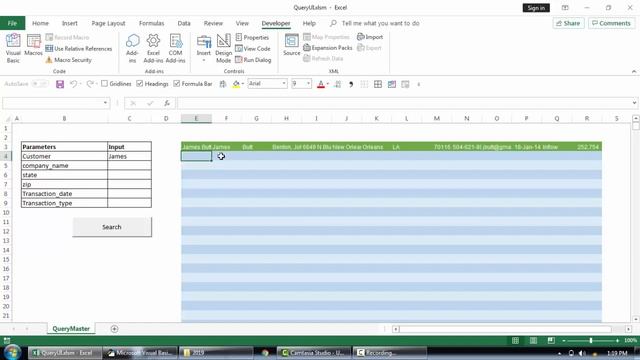Image resolution: width=640 pixels, height=360 pixels.
Task: Switch to the Formulas tab
Action: tap(151, 23)
